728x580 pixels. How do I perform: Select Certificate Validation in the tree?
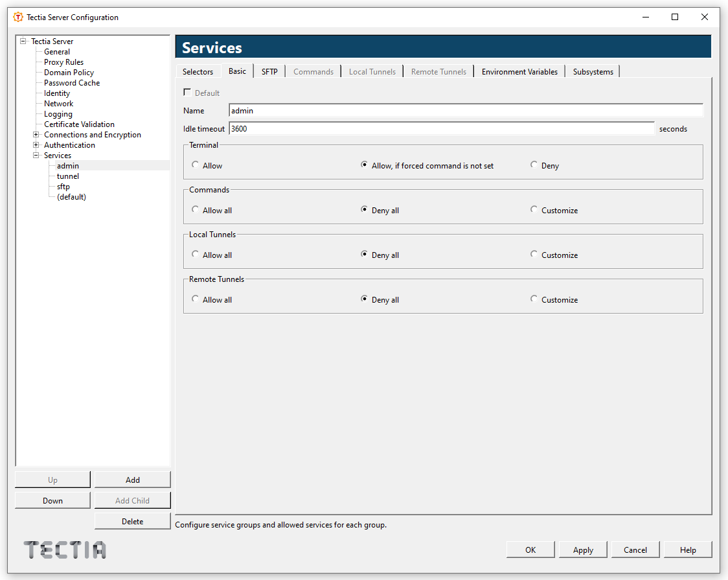pos(80,124)
